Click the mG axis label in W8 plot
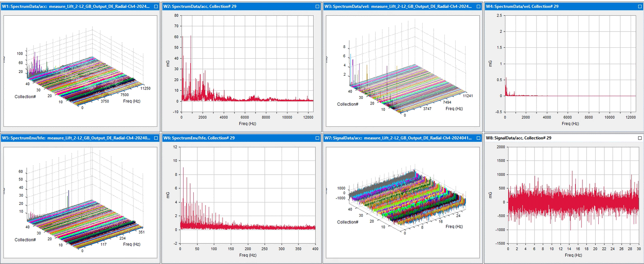The height and width of the screenshot is (264, 644). point(490,195)
